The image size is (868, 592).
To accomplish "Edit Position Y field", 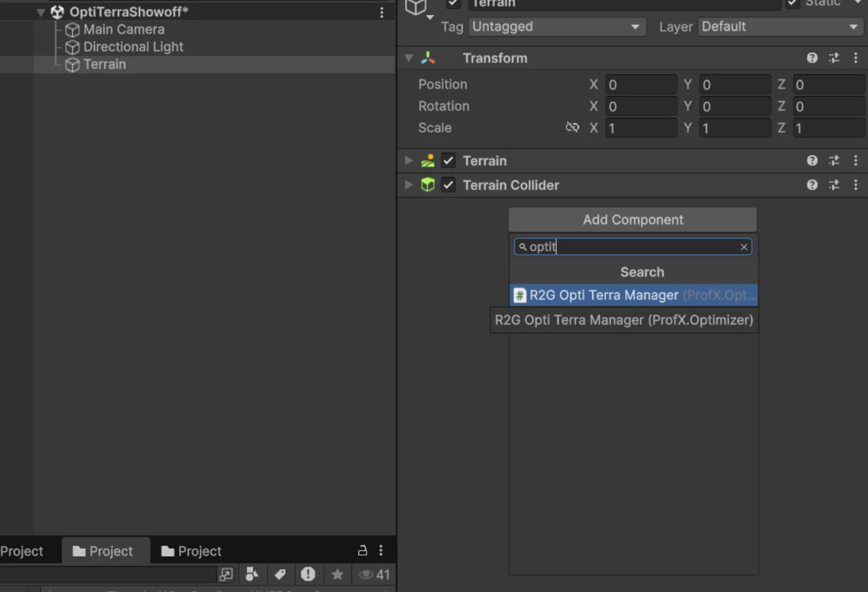I will tap(735, 85).
